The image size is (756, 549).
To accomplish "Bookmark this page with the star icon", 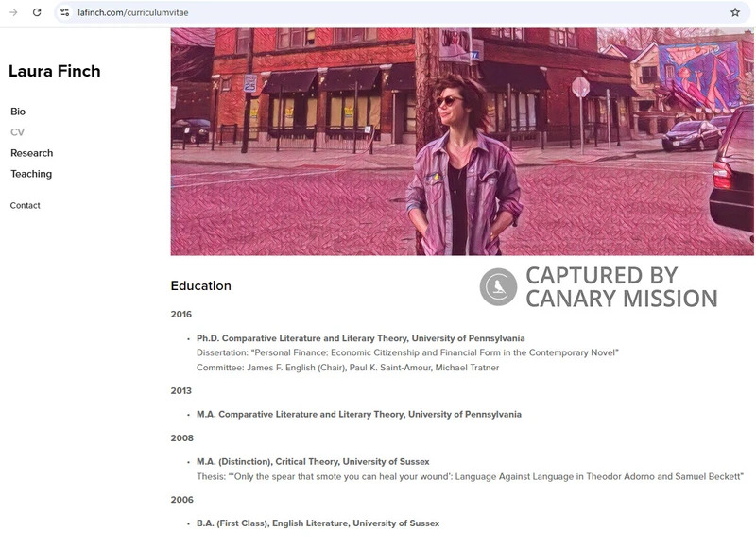I will [735, 12].
